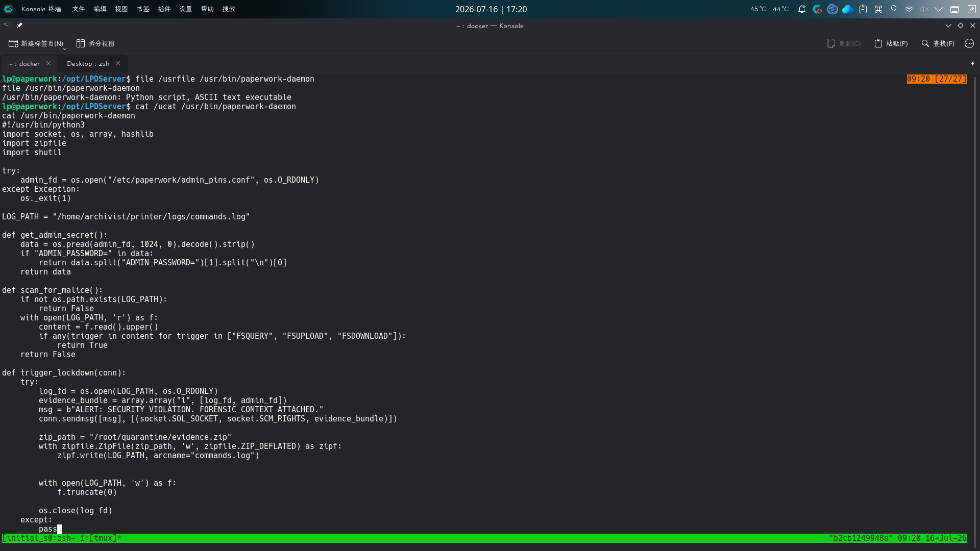Click the Konsole app icon in top panel
This screenshot has height=551, width=980.
[8, 9]
